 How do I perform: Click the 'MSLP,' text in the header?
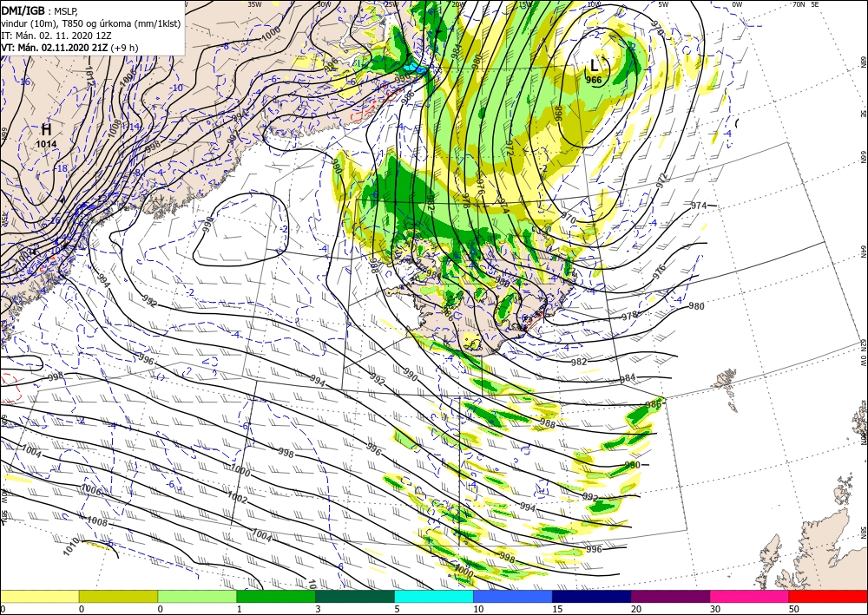tap(67, 10)
